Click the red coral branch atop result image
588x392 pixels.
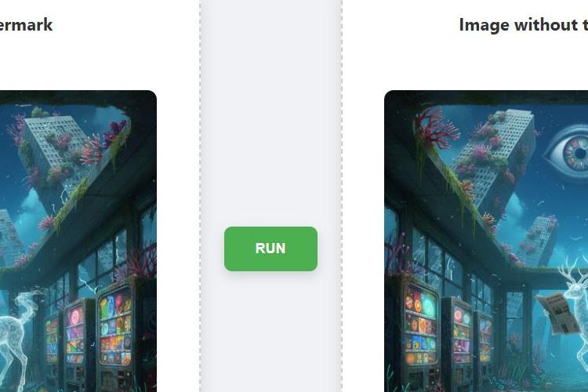[x=437, y=128]
